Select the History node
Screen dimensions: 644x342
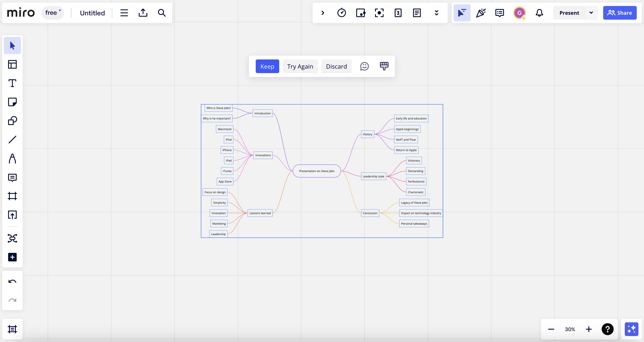[x=367, y=134]
